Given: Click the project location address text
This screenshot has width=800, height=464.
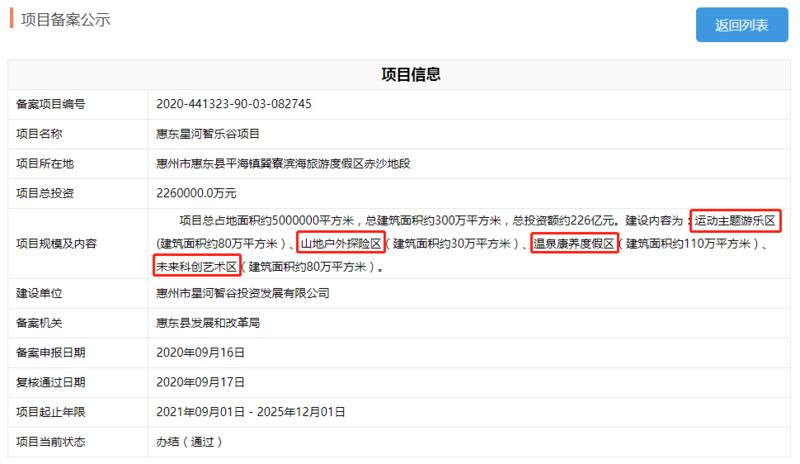Looking at the screenshot, I should pyautogui.click(x=283, y=163).
